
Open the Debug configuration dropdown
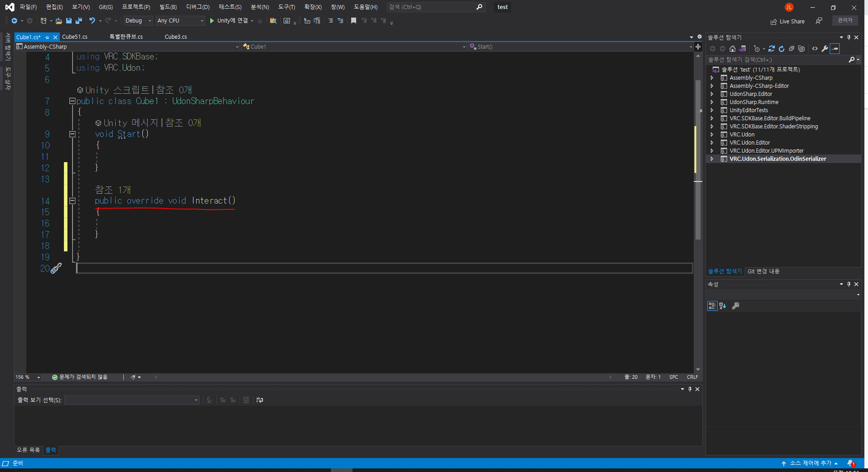[138, 21]
